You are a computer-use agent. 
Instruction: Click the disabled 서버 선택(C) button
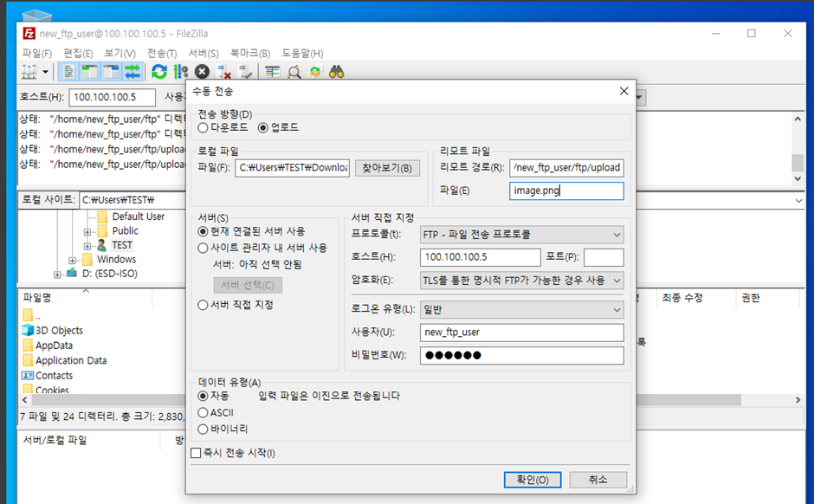[249, 285]
